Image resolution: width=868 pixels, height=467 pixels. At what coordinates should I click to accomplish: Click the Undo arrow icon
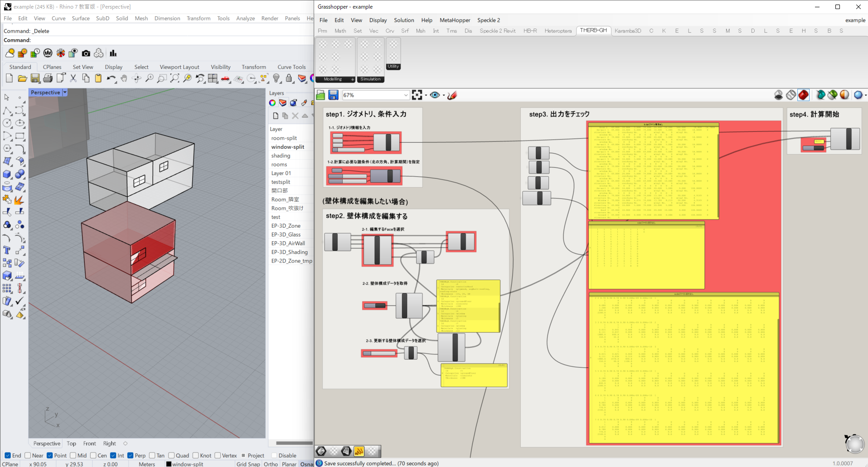pos(111,78)
